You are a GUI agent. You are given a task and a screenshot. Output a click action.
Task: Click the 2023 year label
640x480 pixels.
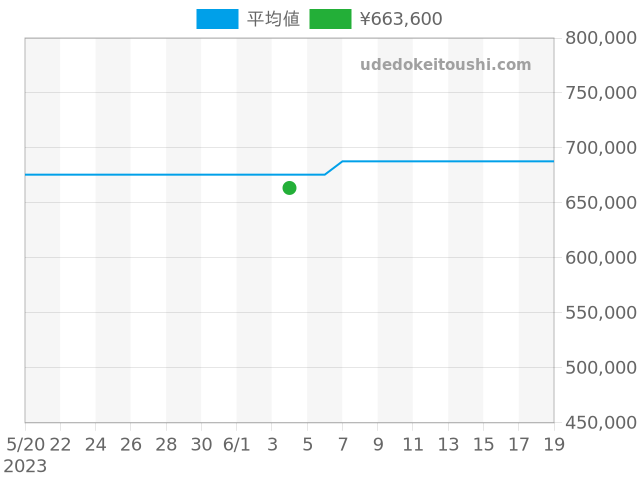coord(25,466)
